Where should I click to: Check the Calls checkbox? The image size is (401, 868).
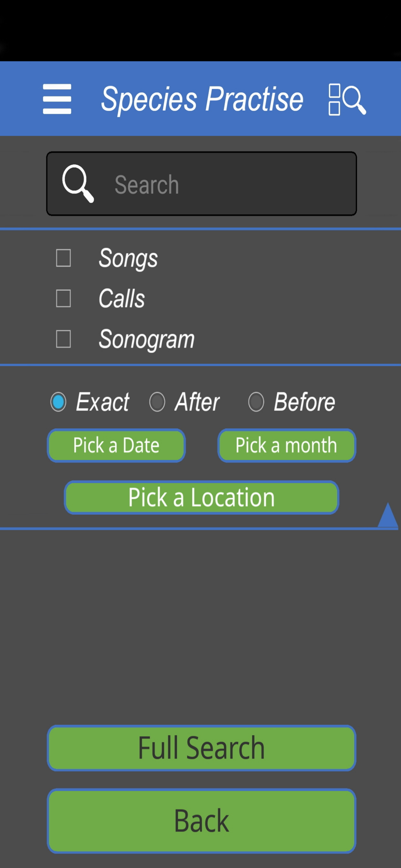coord(63,299)
